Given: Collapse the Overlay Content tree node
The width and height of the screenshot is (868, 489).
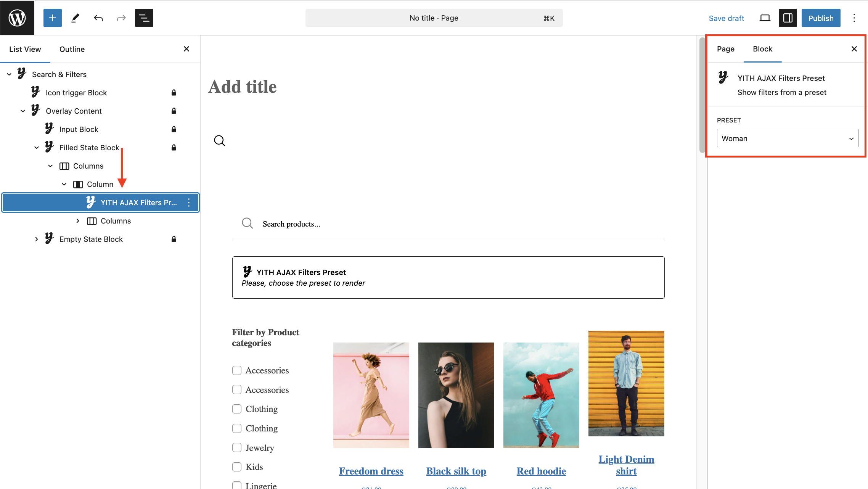Looking at the screenshot, I should point(23,111).
